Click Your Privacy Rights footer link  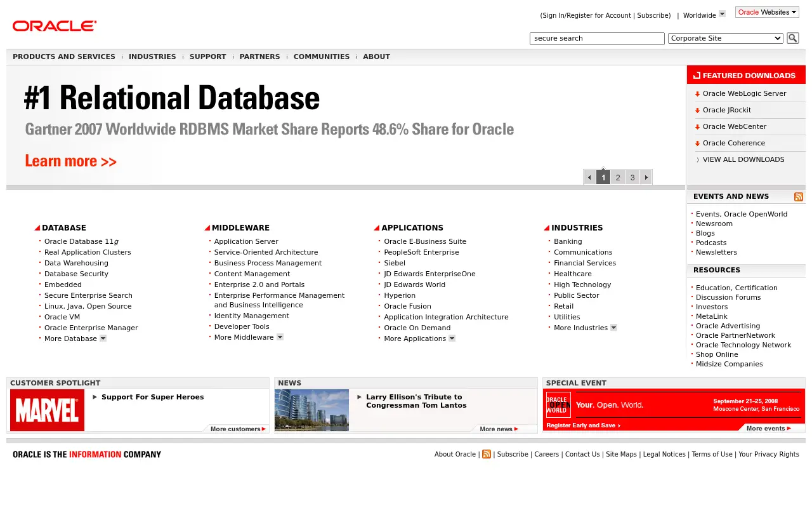point(769,454)
